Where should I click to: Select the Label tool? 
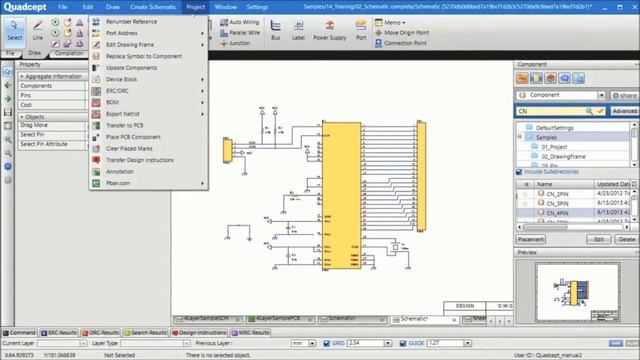coord(298,31)
